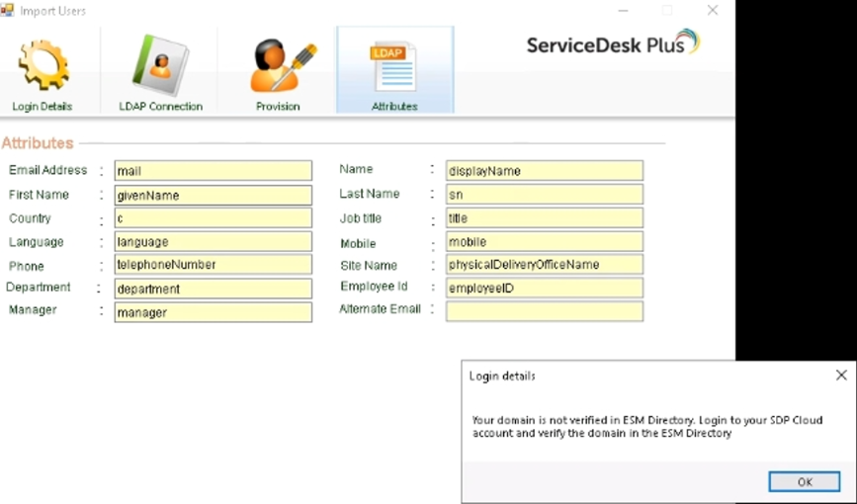This screenshot has height=504, width=857.
Task: Click the Name field with displayName
Action: [x=545, y=171]
